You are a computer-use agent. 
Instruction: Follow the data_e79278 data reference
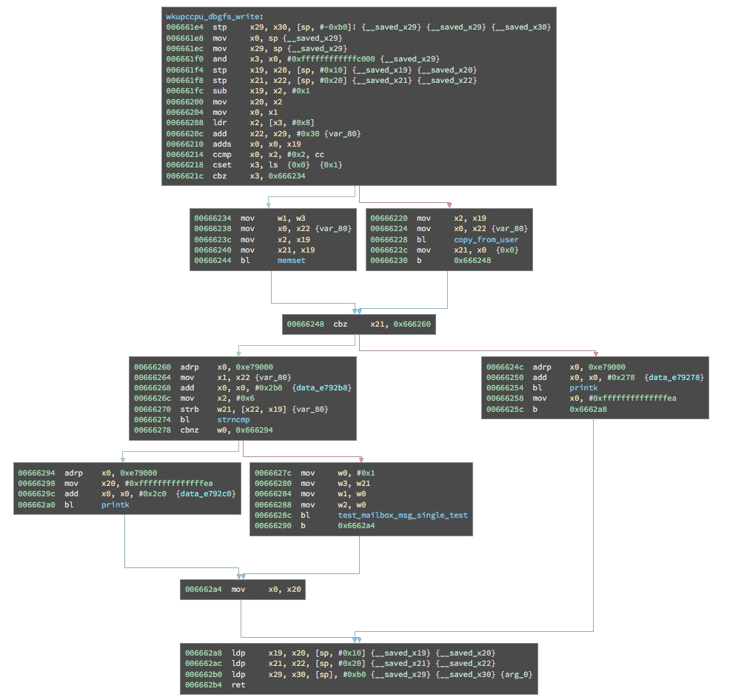674,378
